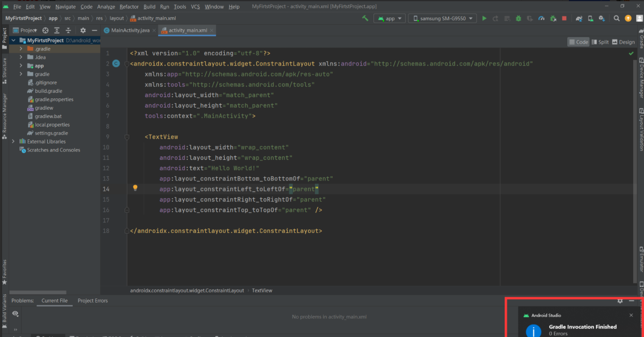Open the Refactor menu
Viewport: 644px width, 337px height.
129,6
